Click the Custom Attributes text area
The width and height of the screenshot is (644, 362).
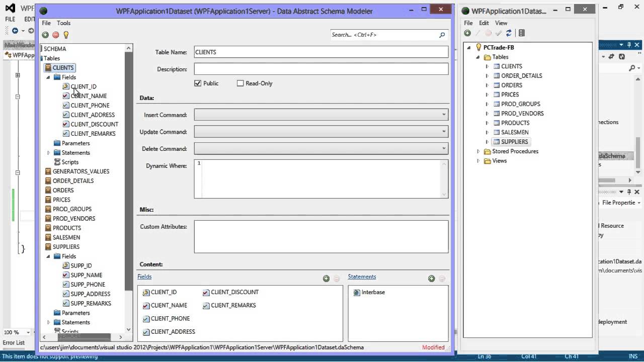point(321,236)
